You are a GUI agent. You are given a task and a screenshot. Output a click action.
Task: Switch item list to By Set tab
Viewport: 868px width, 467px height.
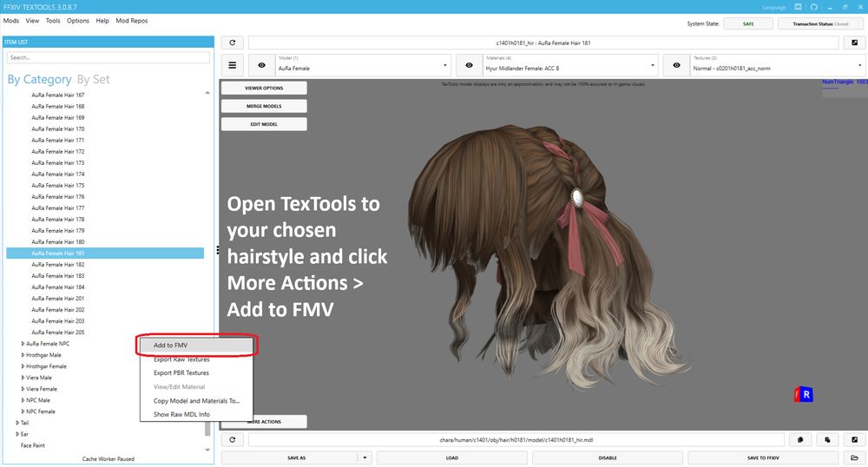pos(93,80)
